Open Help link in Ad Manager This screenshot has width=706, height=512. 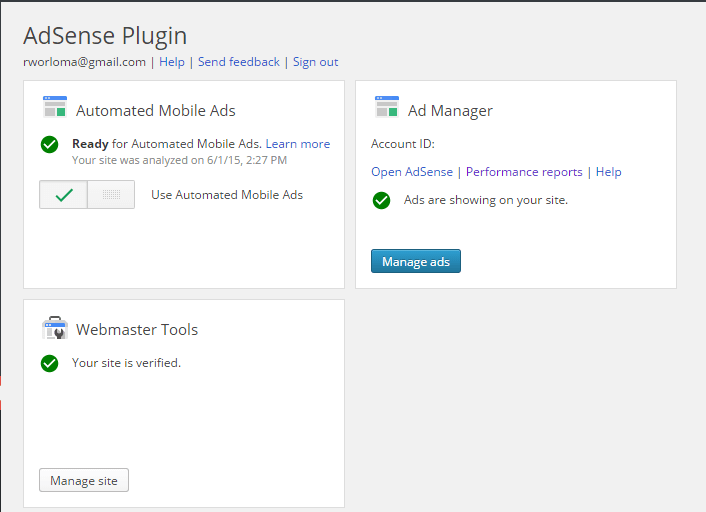tap(608, 172)
